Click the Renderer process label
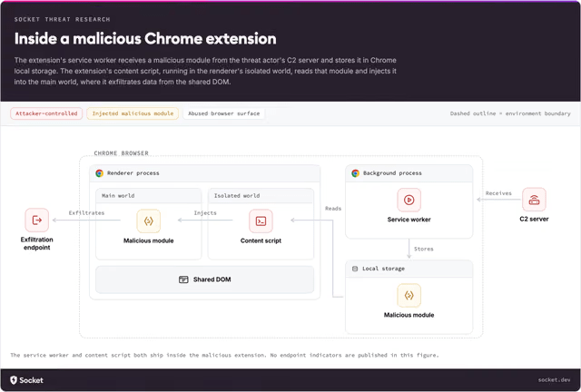Viewport: 581px width, 392px height. [133, 173]
